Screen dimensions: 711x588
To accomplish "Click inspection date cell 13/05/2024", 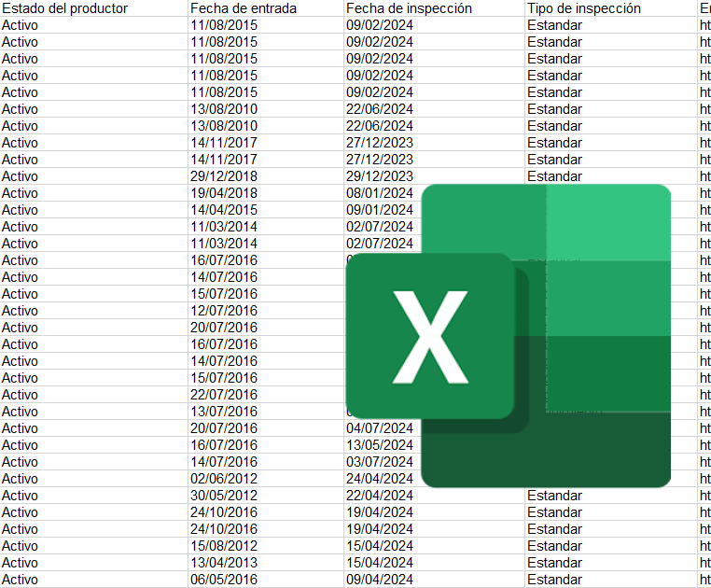I will click(x=379, y=445).
